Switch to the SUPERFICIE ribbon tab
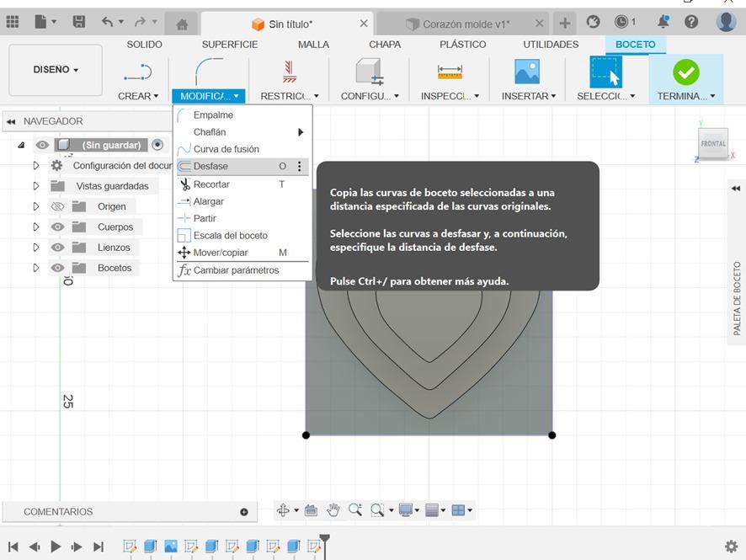Image resolution: width=746 pixels, height=560 pixels. coord(230,44)
